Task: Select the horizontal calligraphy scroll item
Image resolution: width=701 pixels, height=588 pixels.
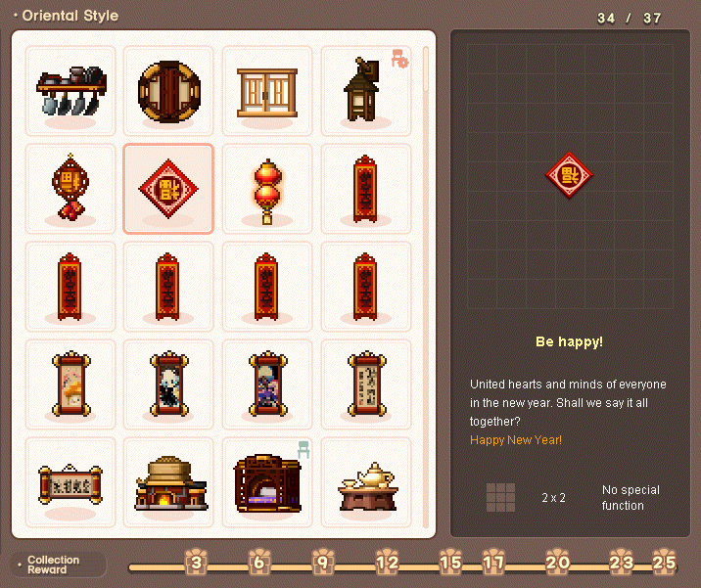Action: click(x=70, y=481)
